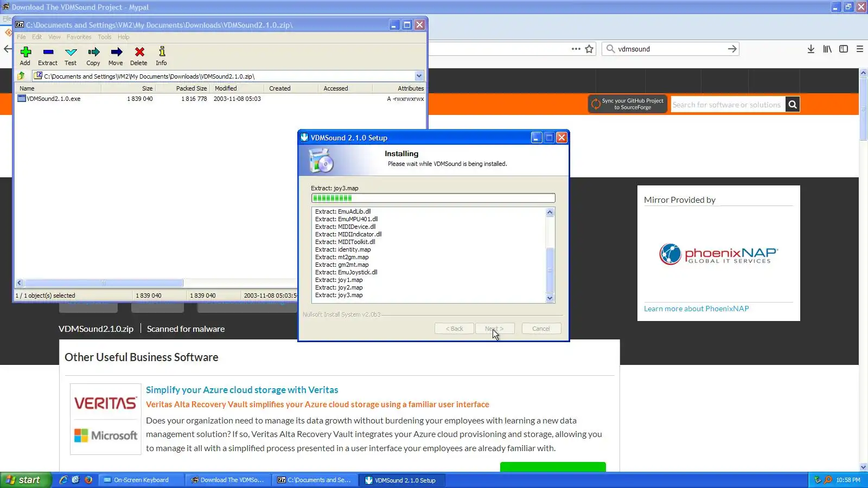Click the installation progress bar
Screen dimensions: 868x488
click(433, 198)
